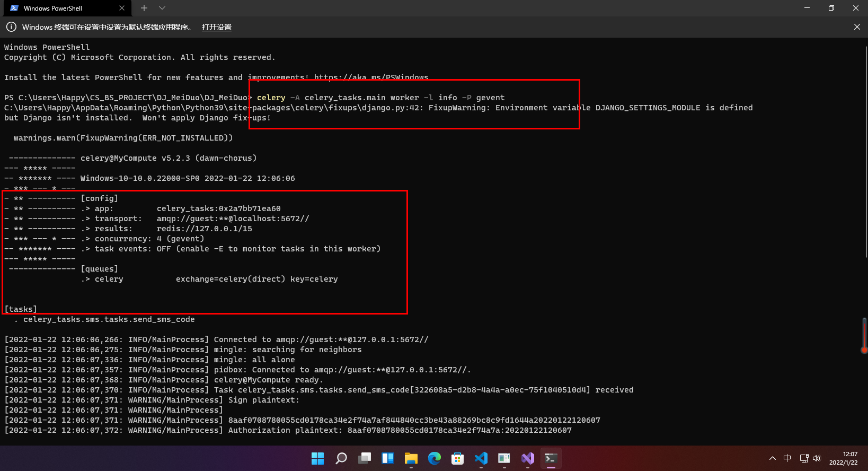Open Task View from the taskbar

(x=365, y=458)
